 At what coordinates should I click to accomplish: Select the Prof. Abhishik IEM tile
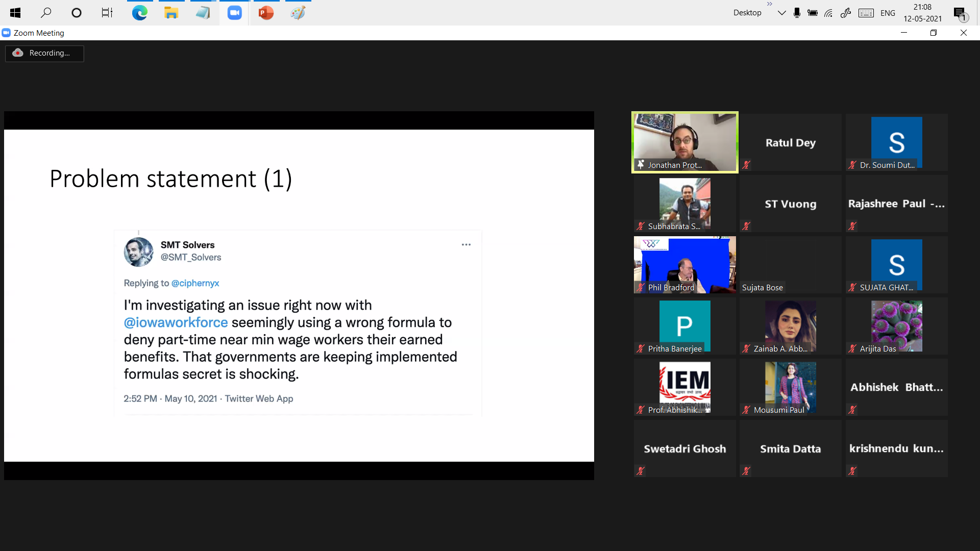684,387
